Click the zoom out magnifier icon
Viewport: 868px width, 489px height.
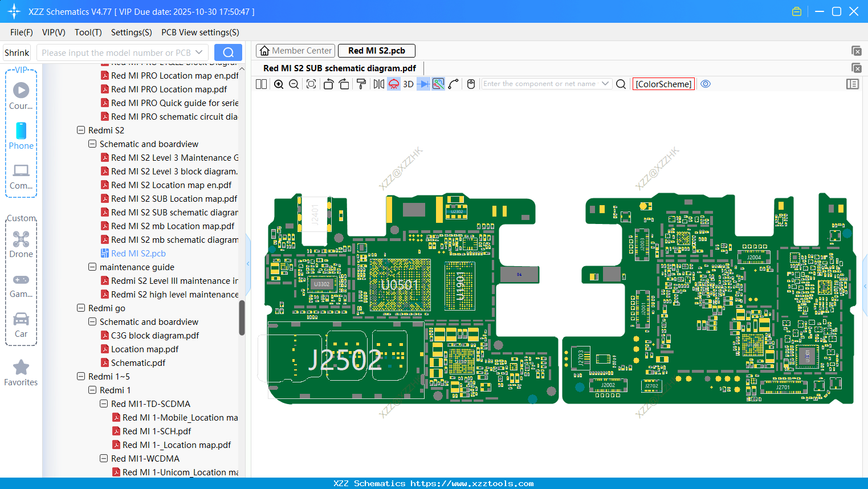pos(294,84)
